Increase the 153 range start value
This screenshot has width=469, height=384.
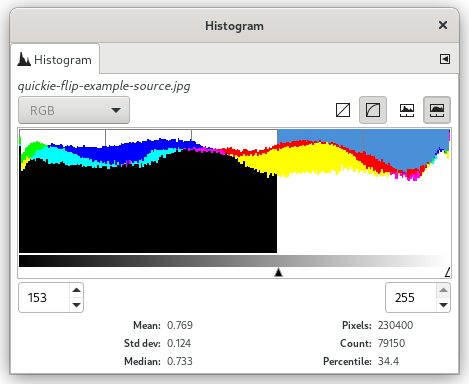77,290
